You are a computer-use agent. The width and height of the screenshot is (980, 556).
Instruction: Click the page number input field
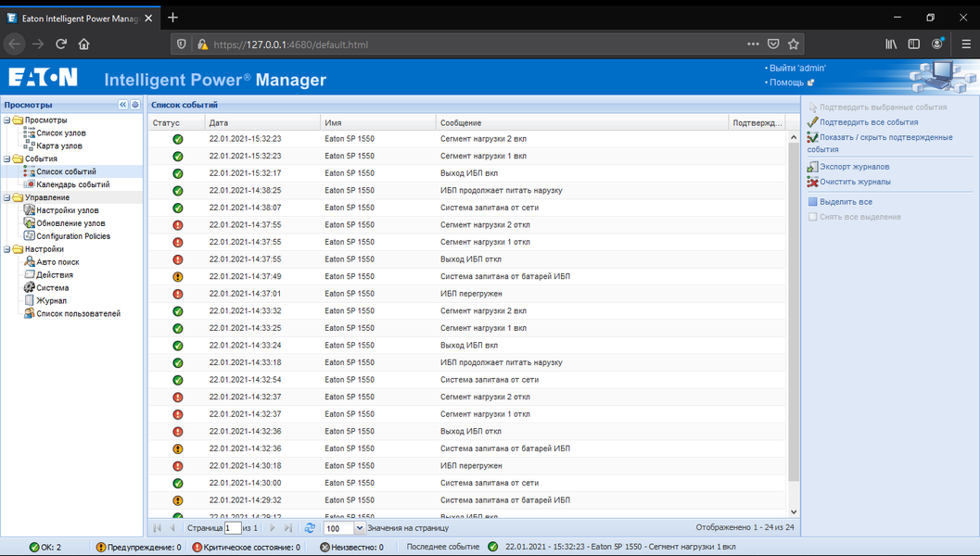click(233, 528)
